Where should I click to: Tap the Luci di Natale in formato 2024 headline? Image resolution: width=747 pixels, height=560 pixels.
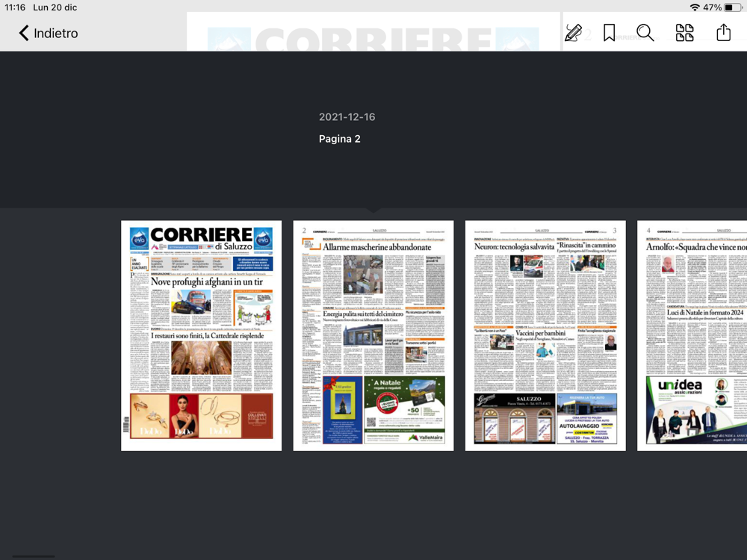click(704, 312)
